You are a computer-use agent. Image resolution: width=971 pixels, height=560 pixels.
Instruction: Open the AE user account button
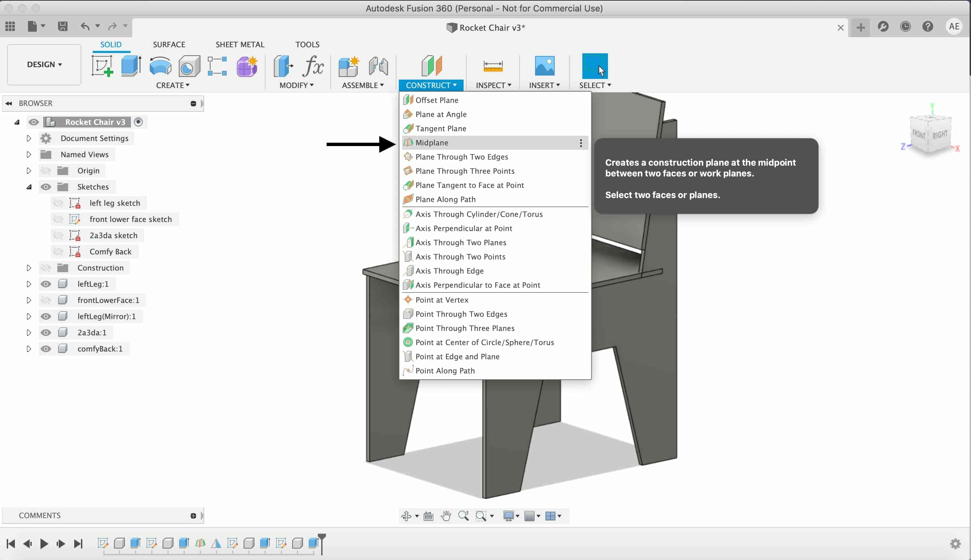pos(954,27)
